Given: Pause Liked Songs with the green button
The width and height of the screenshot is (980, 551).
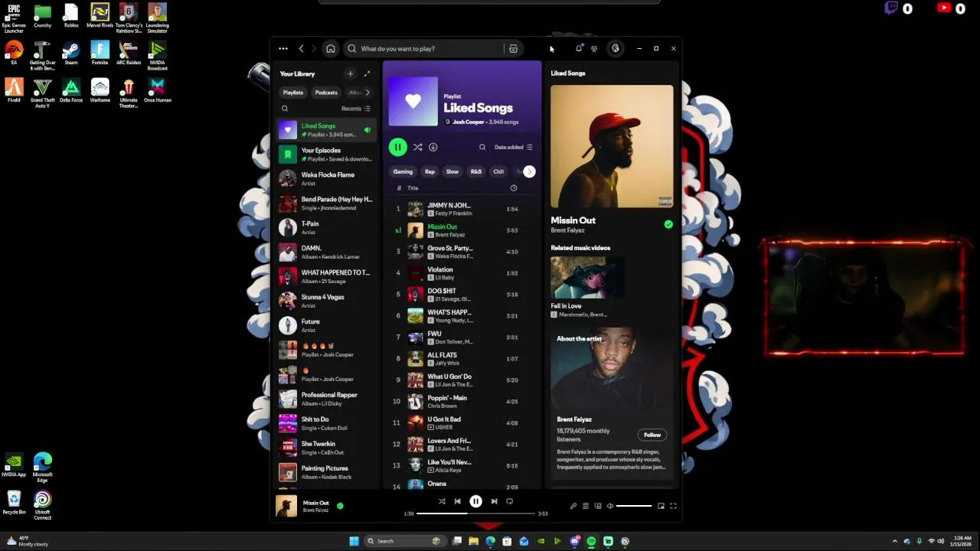Looking at the screenshot, I should click(397, 147).
